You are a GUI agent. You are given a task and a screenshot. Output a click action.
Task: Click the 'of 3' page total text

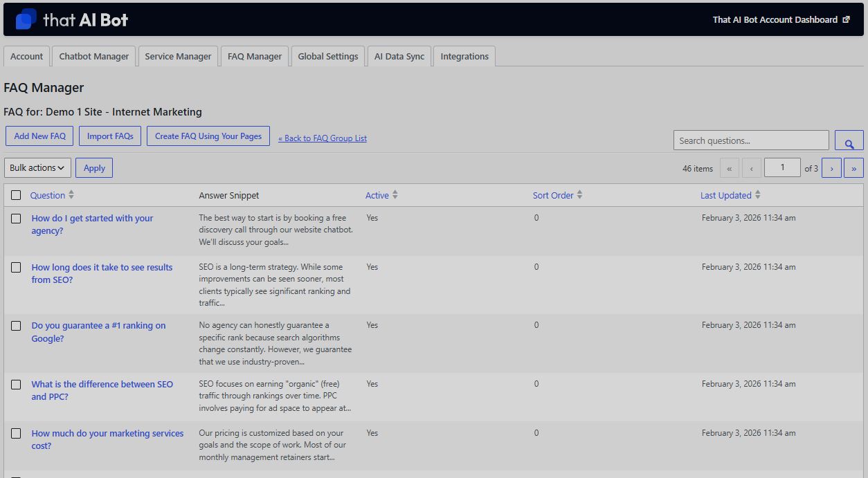pos(811,169)
